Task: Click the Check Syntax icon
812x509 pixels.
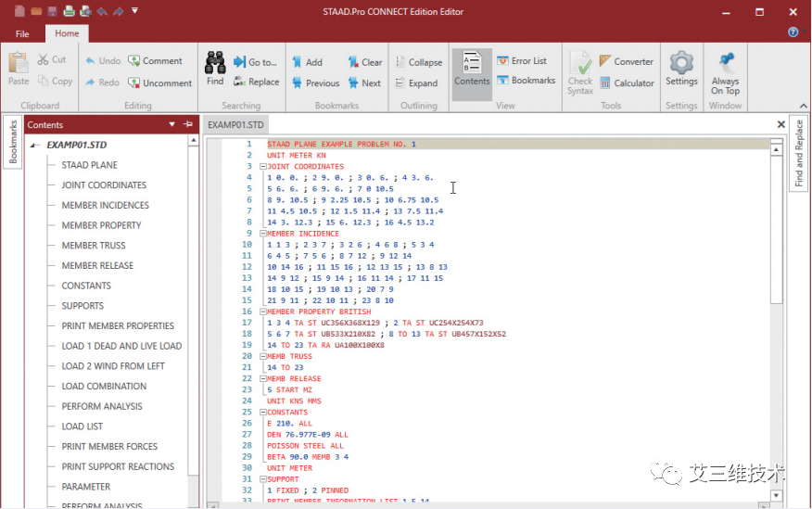Action: pos(580,72)
